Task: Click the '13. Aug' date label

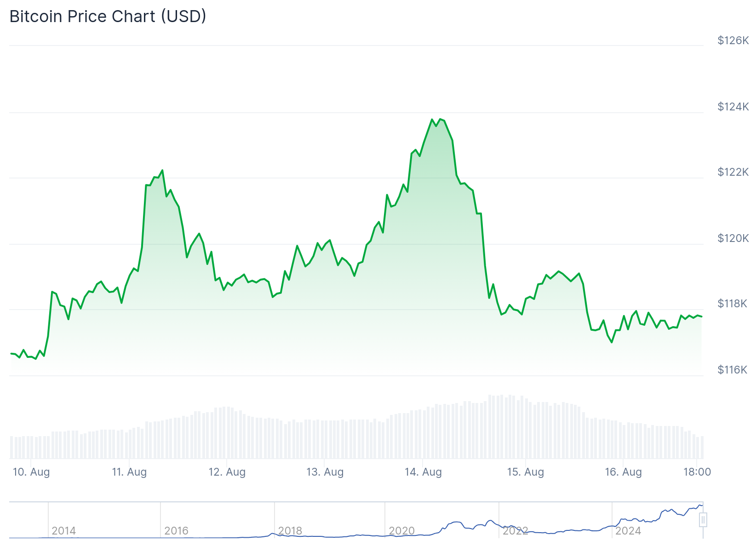Action: tap(325, 472)
